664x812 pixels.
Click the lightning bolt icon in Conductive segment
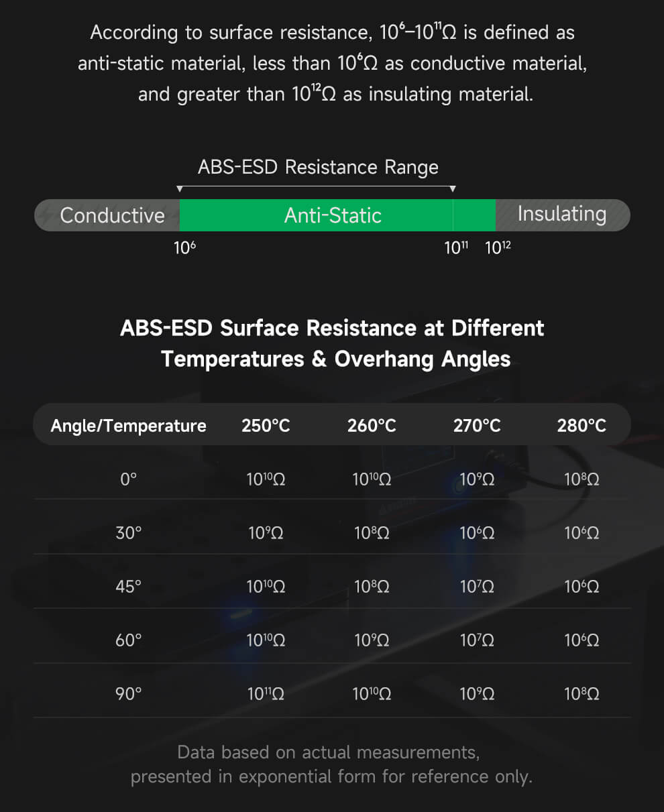pos(47,215)
